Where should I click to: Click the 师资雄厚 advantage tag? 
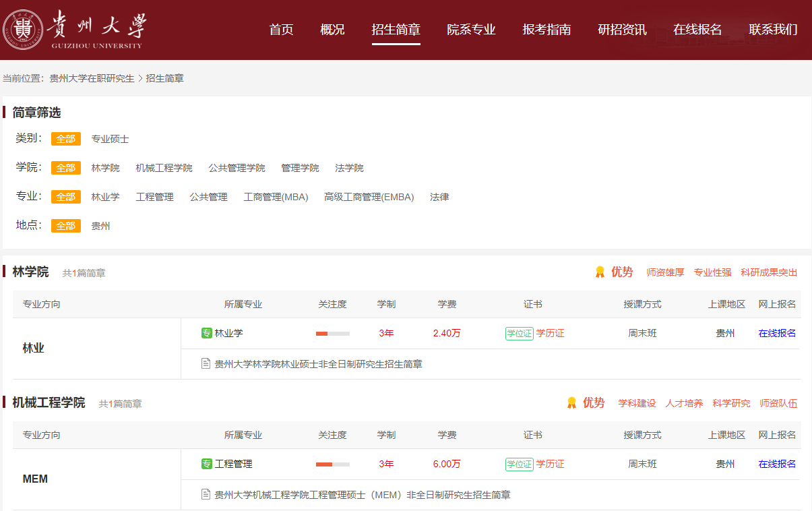pos(665,272)
